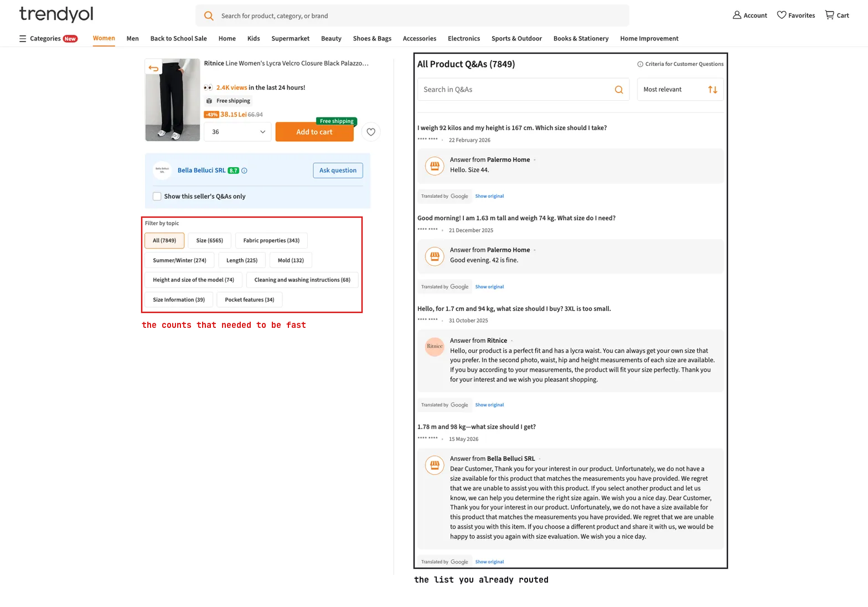
Task: Open the Cart icon
Action: [x=829, y=15]
